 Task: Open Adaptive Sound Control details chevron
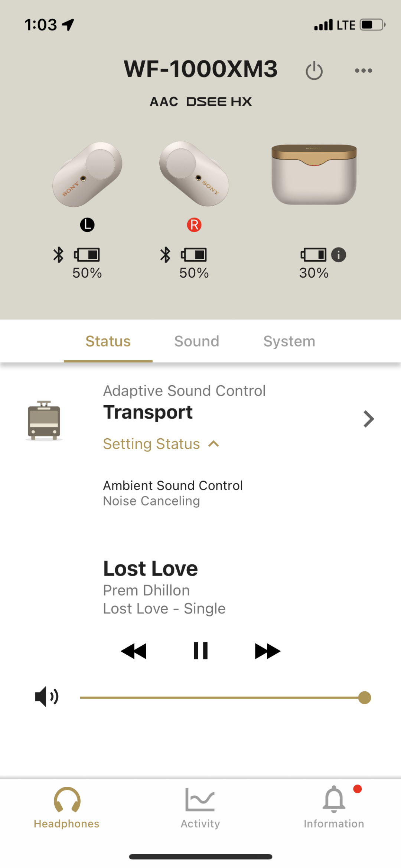(x=368, y=419)
